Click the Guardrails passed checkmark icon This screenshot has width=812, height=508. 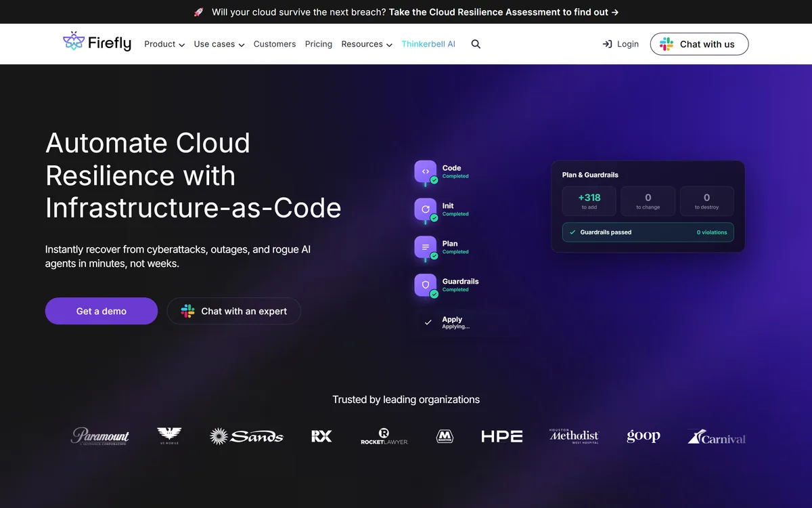click(572, 232)
